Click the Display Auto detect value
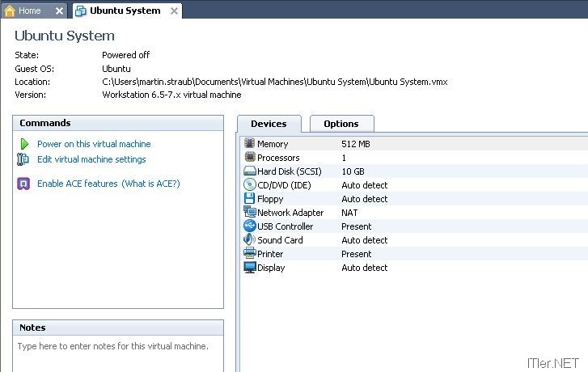Viewport: 588px width, 372px height. pyautogui.click(x=365, y=268)
